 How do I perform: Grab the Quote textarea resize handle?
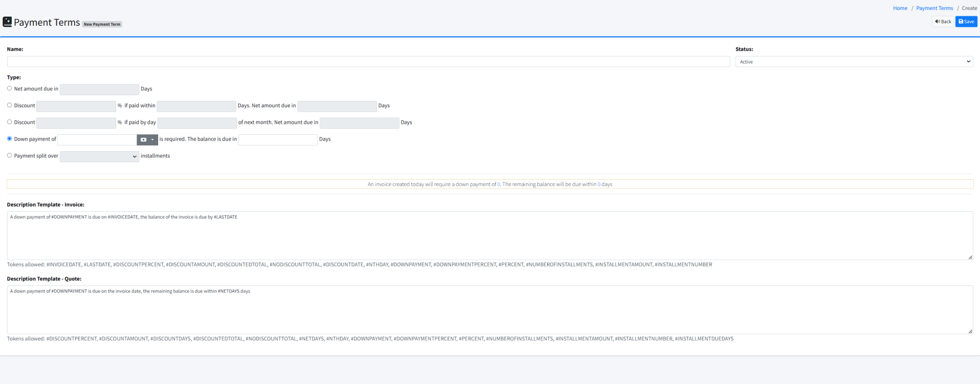pyautogui.click(x=970, y=331)
